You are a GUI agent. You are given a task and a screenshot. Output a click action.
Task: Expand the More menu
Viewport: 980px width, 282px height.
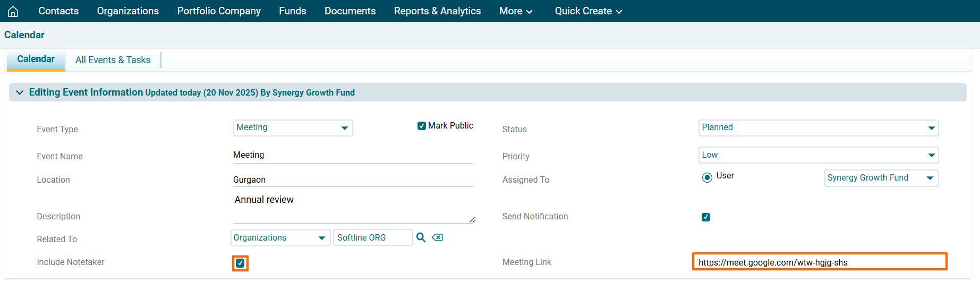tap(515, 11)
